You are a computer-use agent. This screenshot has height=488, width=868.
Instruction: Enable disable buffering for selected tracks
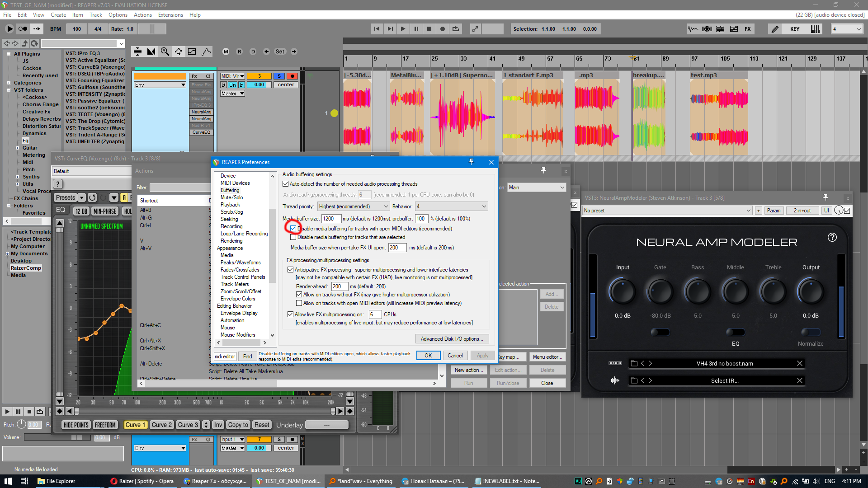click(293, 237)
